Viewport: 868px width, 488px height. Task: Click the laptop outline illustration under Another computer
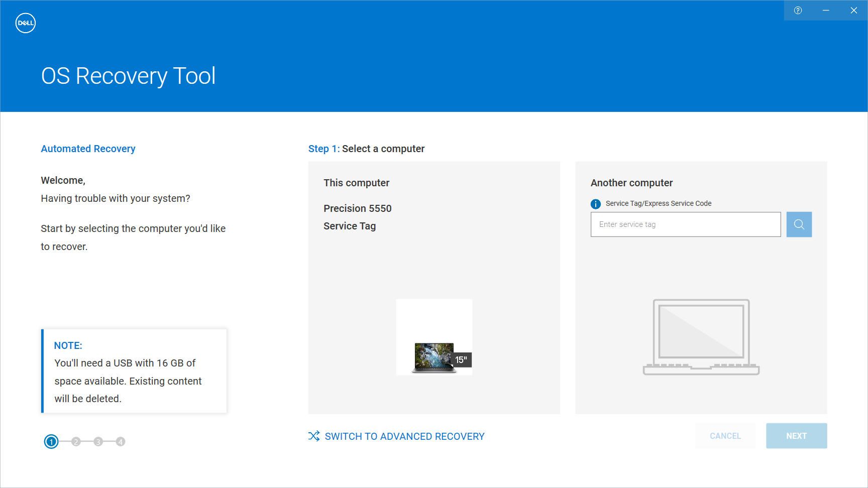(701, 337)
